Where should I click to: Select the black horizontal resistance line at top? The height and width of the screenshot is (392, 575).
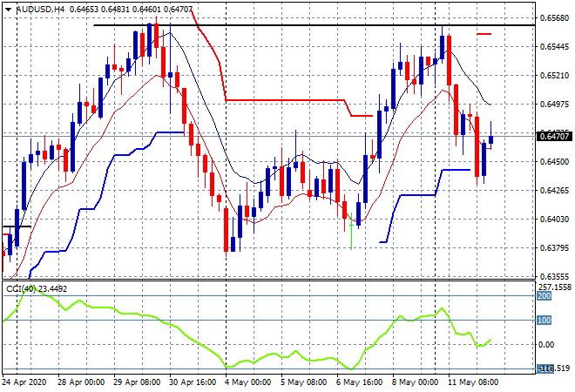[315, 25]
